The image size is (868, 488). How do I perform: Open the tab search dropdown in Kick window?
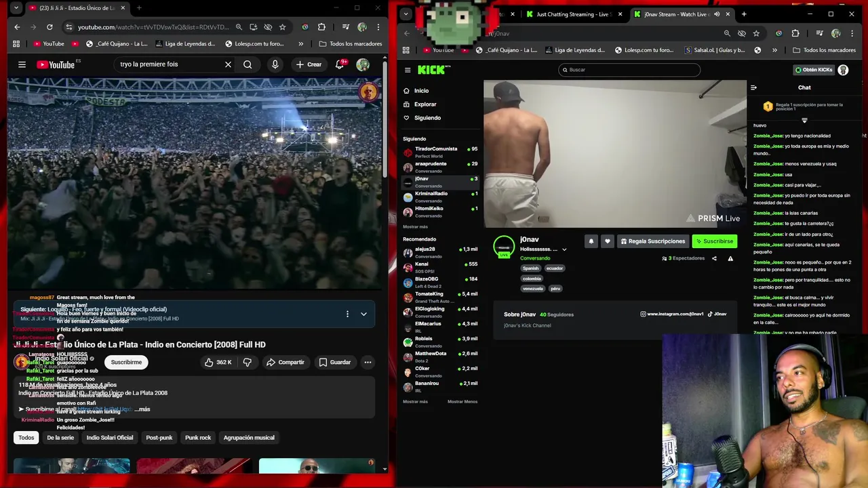click(406, 14)
